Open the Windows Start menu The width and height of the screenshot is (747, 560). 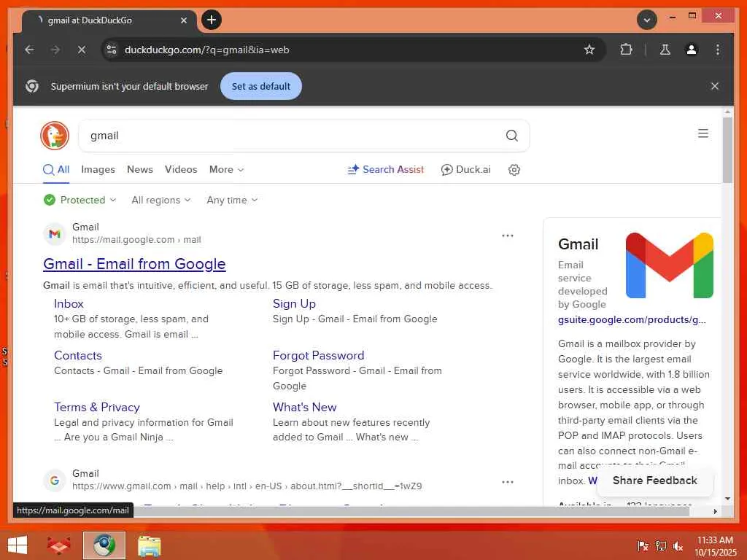[x=18, y=545]
